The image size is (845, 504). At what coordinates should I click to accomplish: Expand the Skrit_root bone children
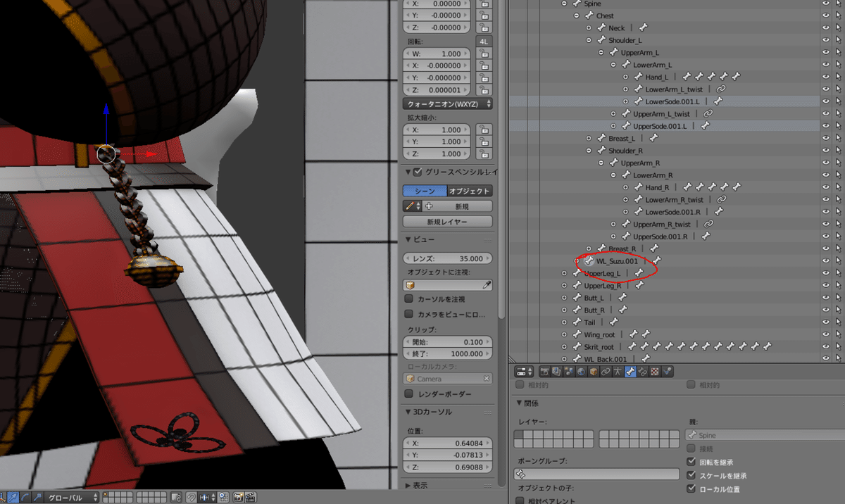coord(564,346)
